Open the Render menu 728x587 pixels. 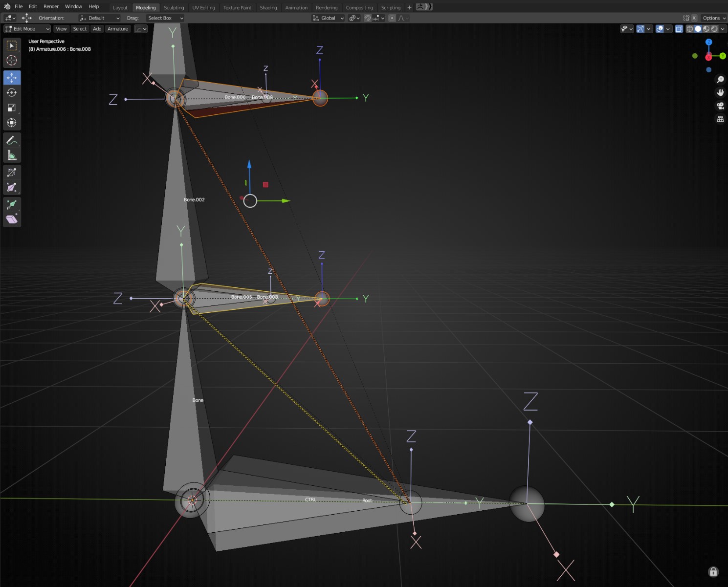tap(51, 6)
